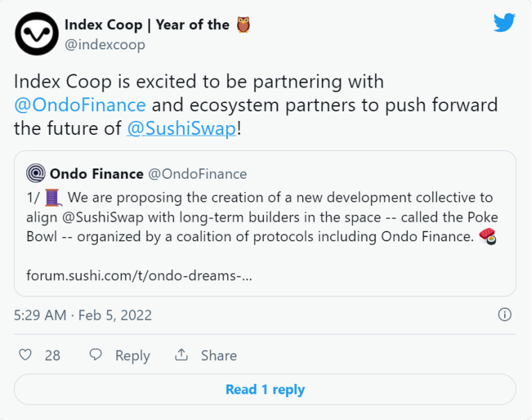Screen dimensions: 532x420
Task: Click the 28 likes count
Action: point(53,355)
